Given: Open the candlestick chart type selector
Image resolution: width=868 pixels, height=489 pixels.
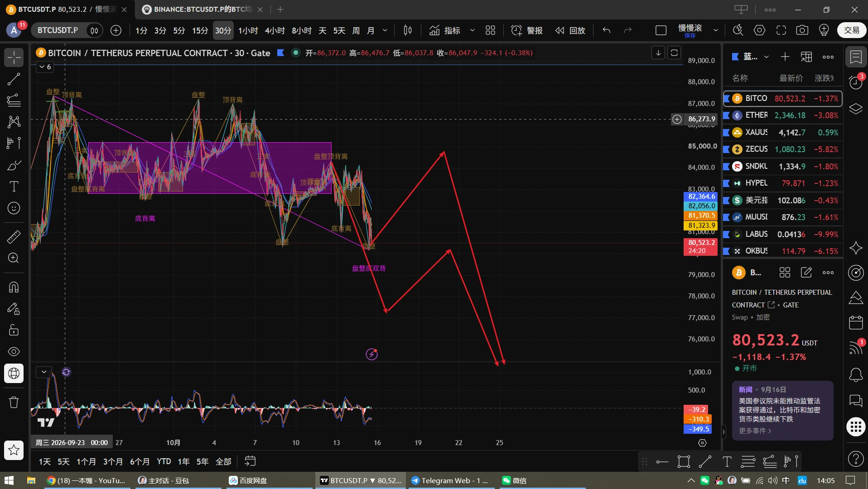Looking at the screenshot, I should click(408, 30).
